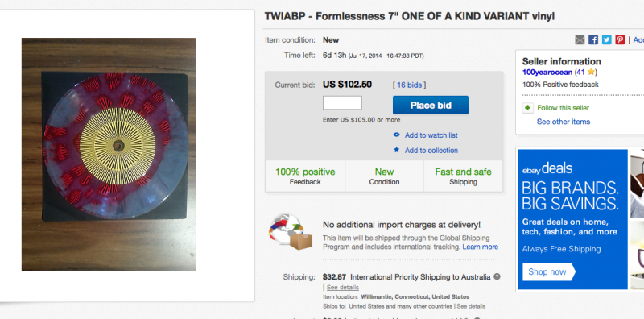This screenshot has width=644, height=319.
Task: Click the shipping help question mark icon
Action: (497, 276)
